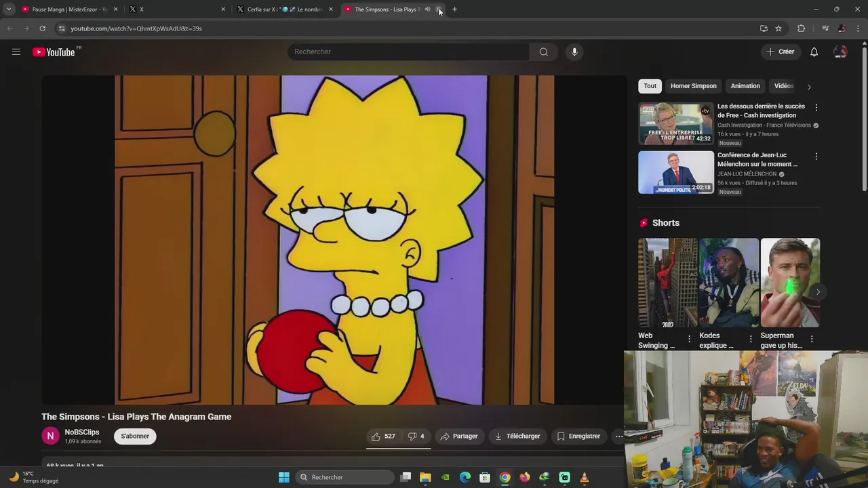Focus the YouTube Rechercher search box
Viewport: 868px width, 488px height.
(x=408, y=52)
